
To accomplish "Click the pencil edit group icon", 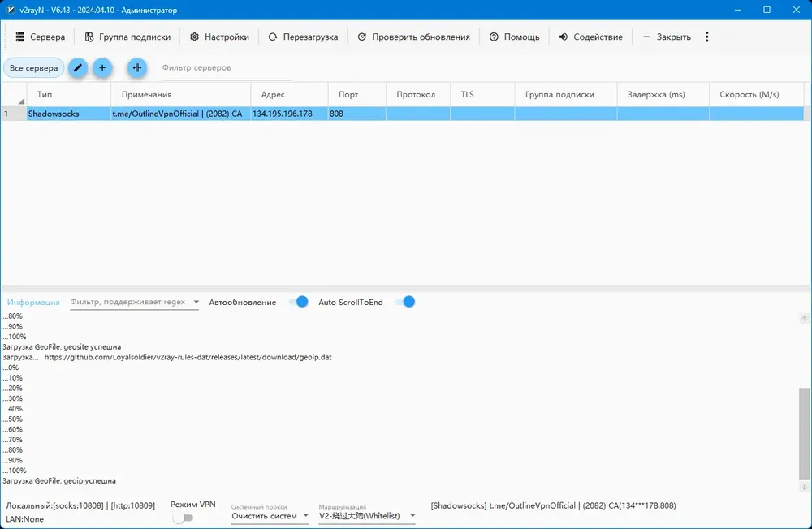I will click(x=78, y=68).
